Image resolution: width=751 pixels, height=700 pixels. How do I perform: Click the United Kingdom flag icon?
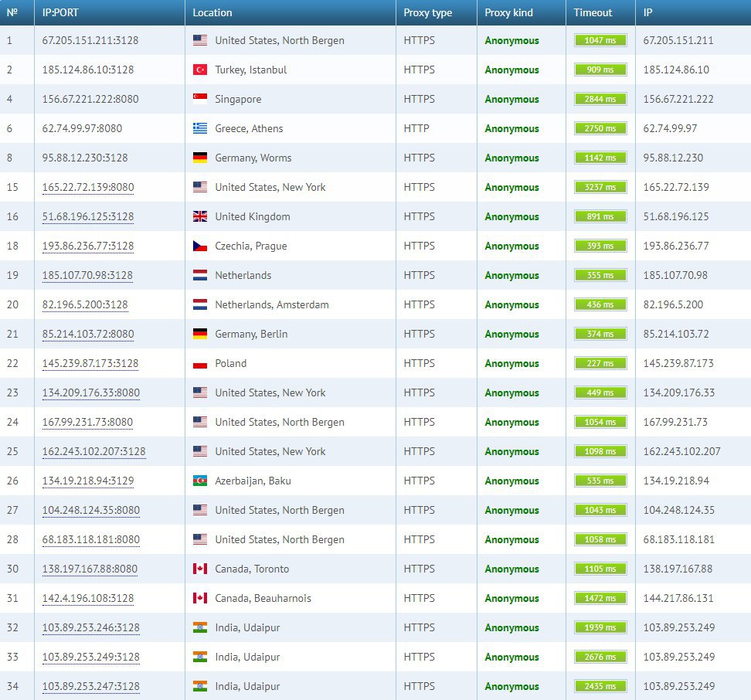click(x=199, y=216)
